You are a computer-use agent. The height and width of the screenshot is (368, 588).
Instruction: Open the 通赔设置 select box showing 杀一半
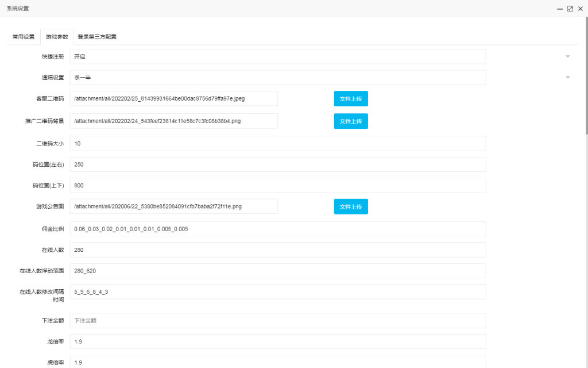click(278, 78)
